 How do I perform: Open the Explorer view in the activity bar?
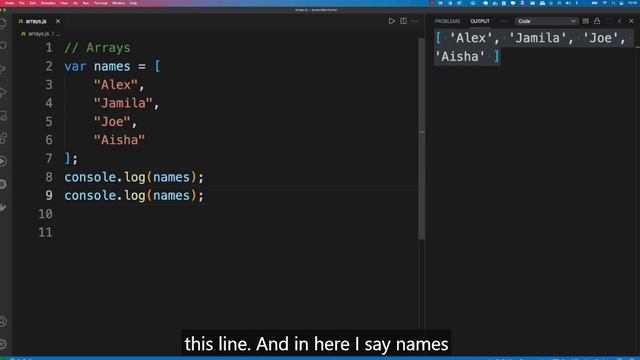point(3,23)
